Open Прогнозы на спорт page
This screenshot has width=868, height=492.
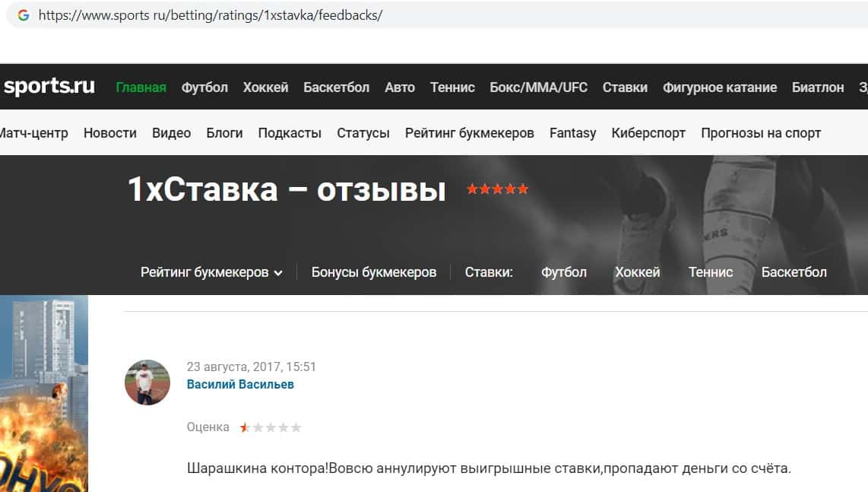click(x=761, y=133)
